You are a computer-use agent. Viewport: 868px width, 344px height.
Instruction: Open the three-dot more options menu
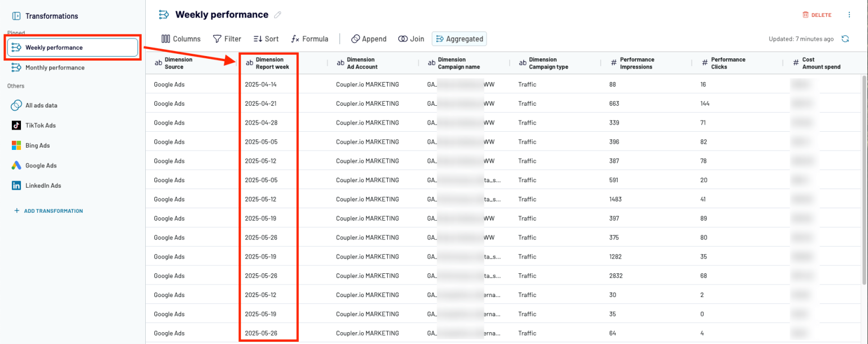click(x=849, y=15)
